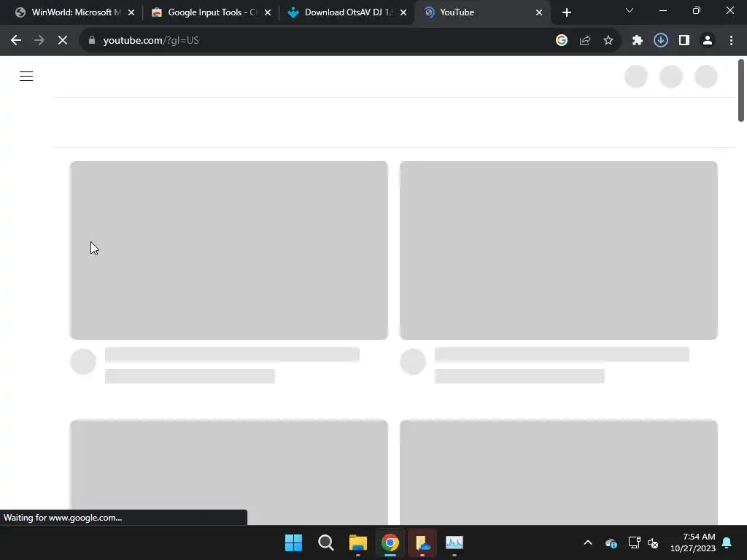Click the browser forward arrow
Viewport: 747px width, 560px height.
(x=39, y=41)
